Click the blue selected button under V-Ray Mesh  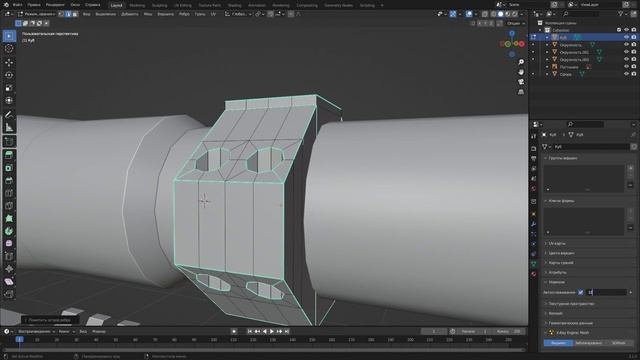point(558,343)
